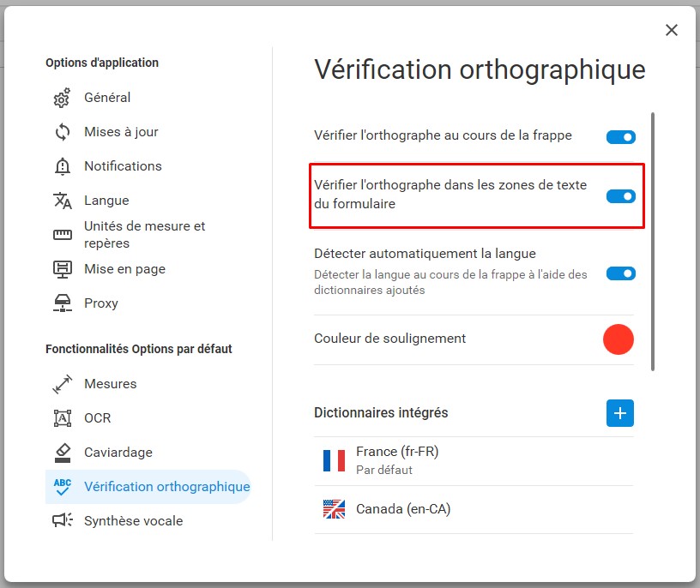
Task: Click the Caviardage eraser icon
Action: [62, 453]
